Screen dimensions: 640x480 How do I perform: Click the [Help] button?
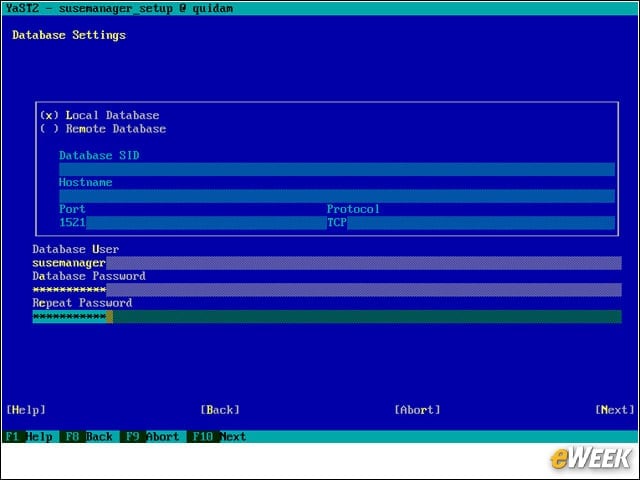(x=26, y=410)
